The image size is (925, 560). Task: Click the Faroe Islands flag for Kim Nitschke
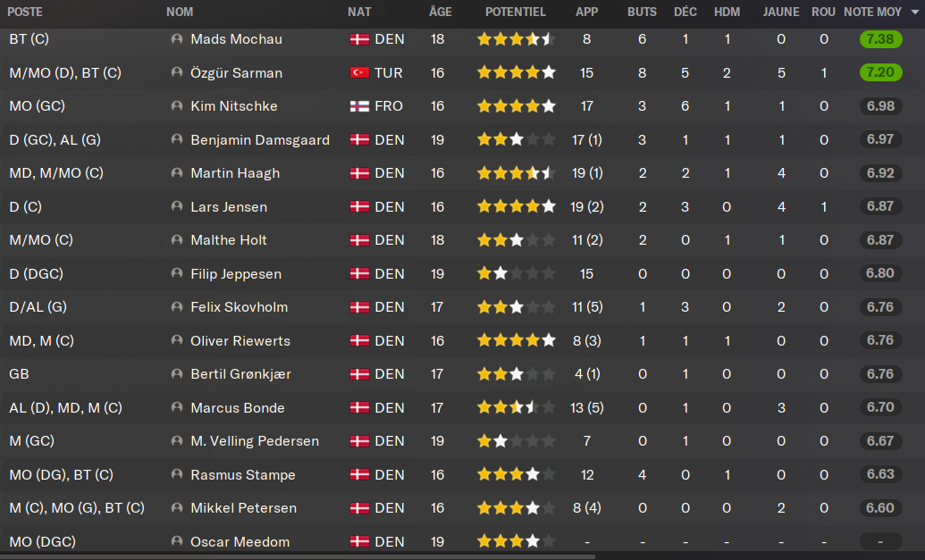pos(359,106)
